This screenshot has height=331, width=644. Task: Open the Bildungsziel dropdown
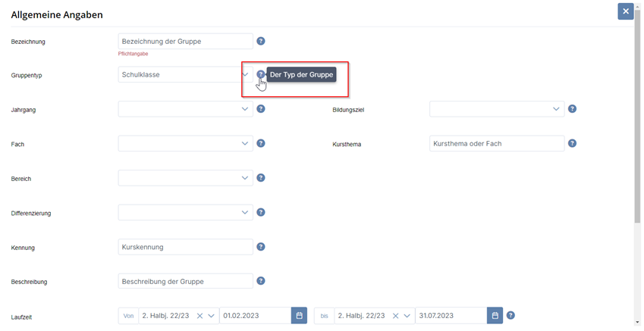click(x=496, y=109)
